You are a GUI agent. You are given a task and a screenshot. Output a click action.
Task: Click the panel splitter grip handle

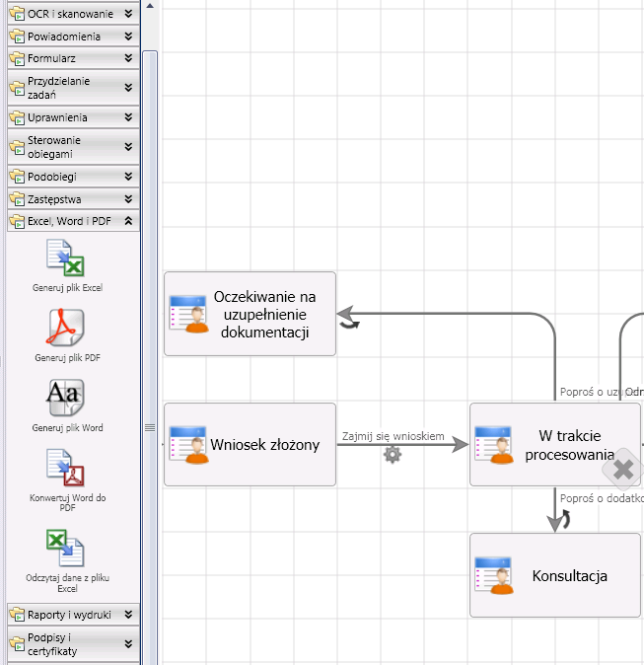(x=150, y=427)
